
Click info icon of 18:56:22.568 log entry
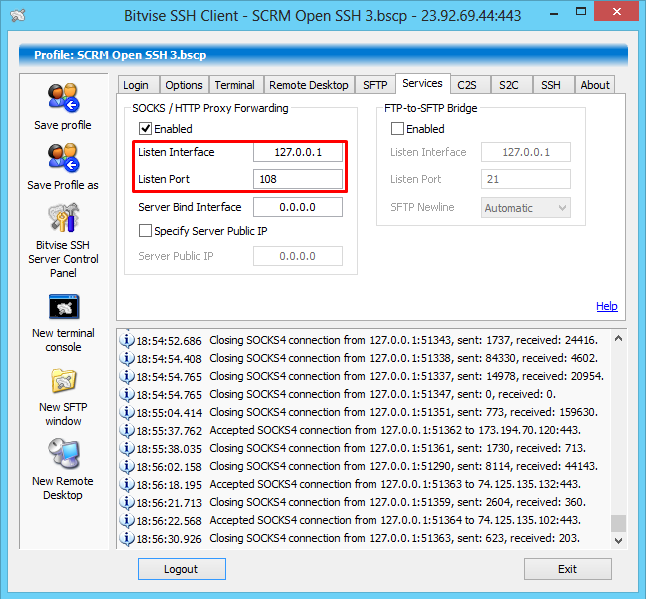click(127, 520)
